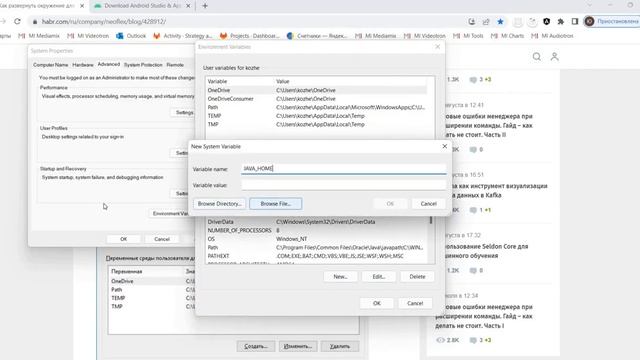Image resolution: width=640 pixels, height=360 pixels.
Task: Click the habr.com address bar URL
Action: [x=104, y=22]
